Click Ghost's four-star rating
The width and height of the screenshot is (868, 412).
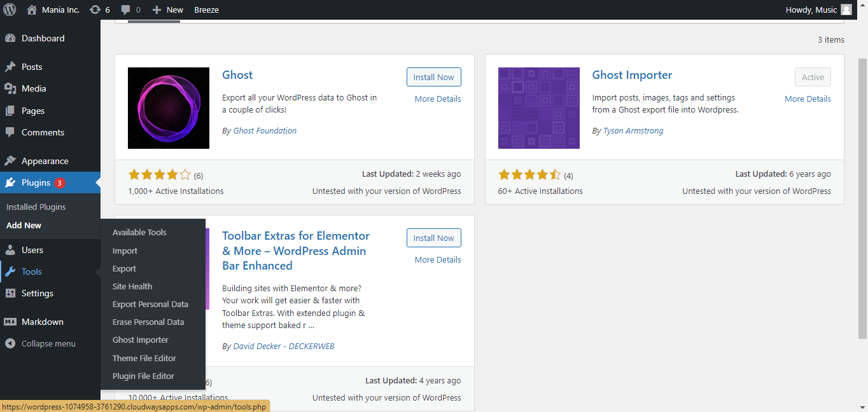tap(159, 175)
